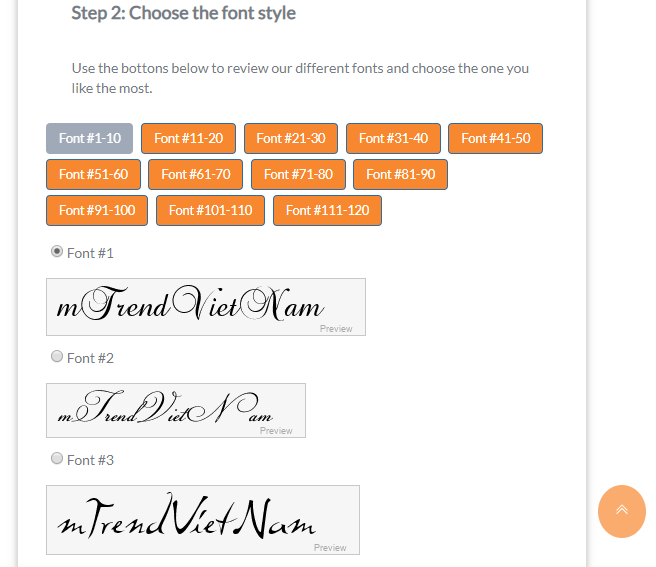
Task: Click the Font #2 signature preview image
Action: coord(175,410)
